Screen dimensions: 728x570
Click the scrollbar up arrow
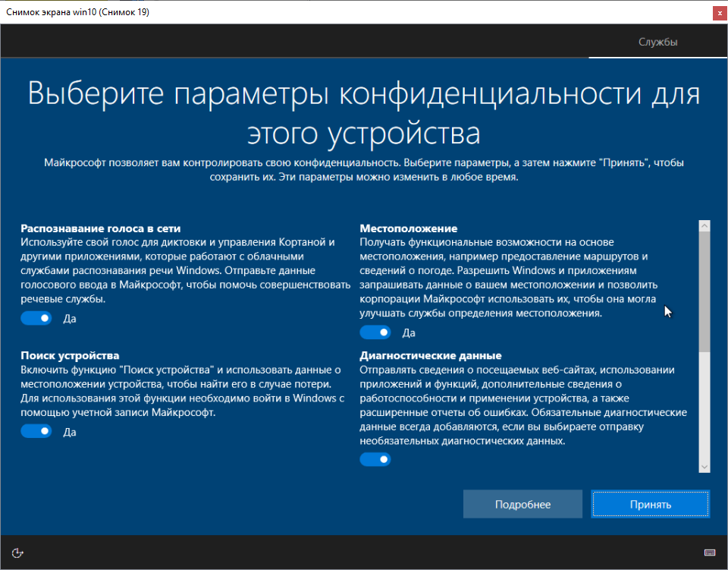pyautogui.click(x=704, y=225)
